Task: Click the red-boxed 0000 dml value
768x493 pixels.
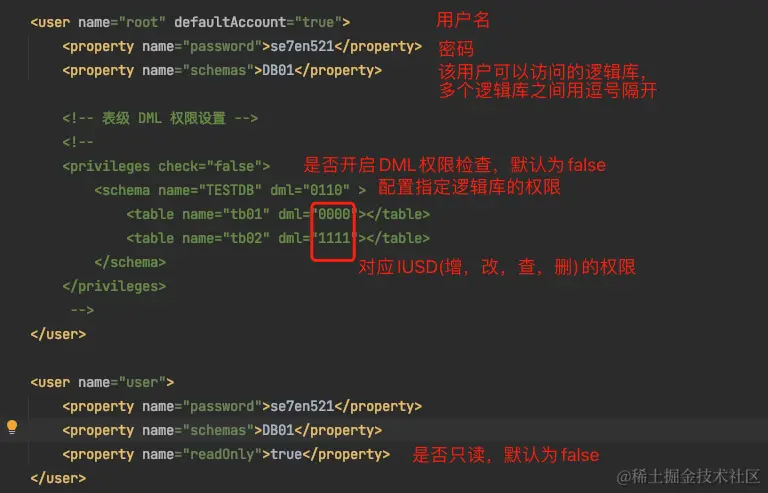Action: (334, 214)
